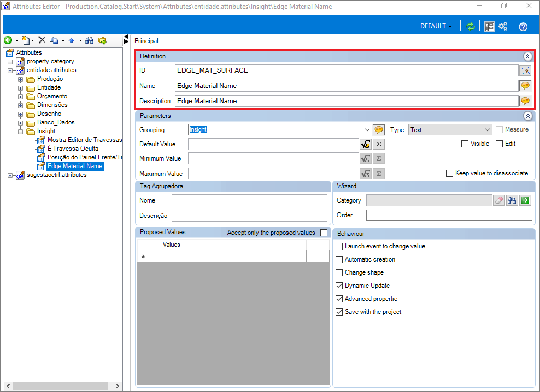Click the gears settings icon in header
The height and width of the screenshot is (392, 540).
pos(503,27)
